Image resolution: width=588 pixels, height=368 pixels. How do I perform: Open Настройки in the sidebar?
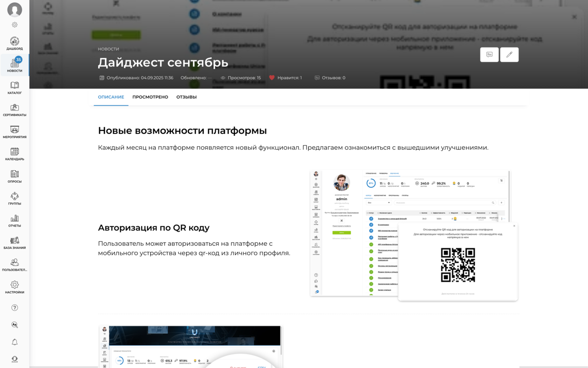14,287
